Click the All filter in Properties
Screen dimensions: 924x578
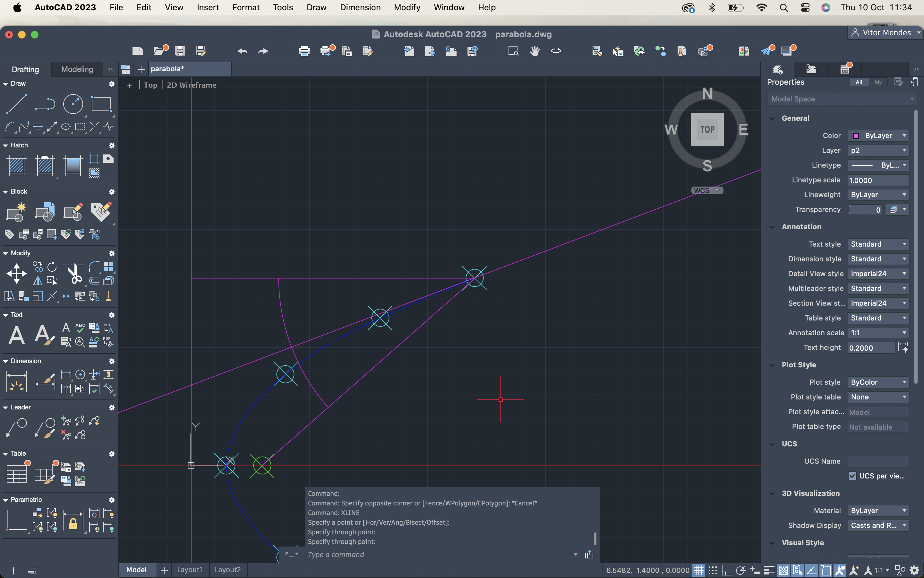(x=859, y=82)
